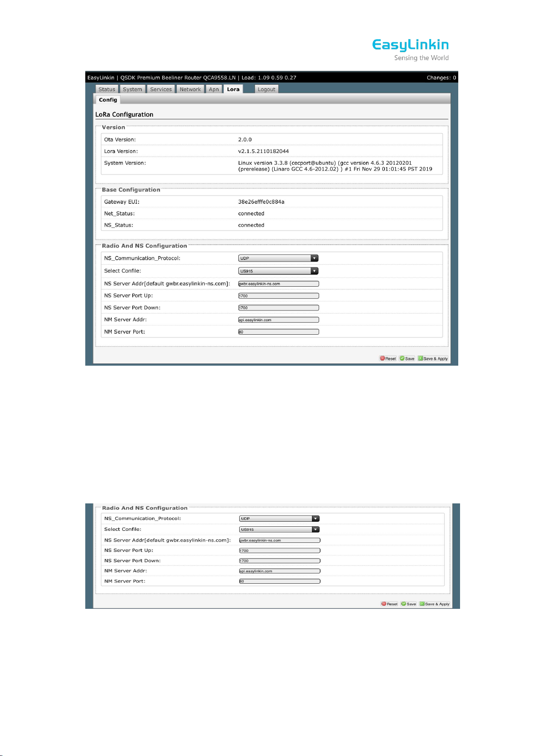Image resolution: width=535 pixels, height=756 pixels.
Task: Switch to the System tab
Action: (x=132, y=89)
